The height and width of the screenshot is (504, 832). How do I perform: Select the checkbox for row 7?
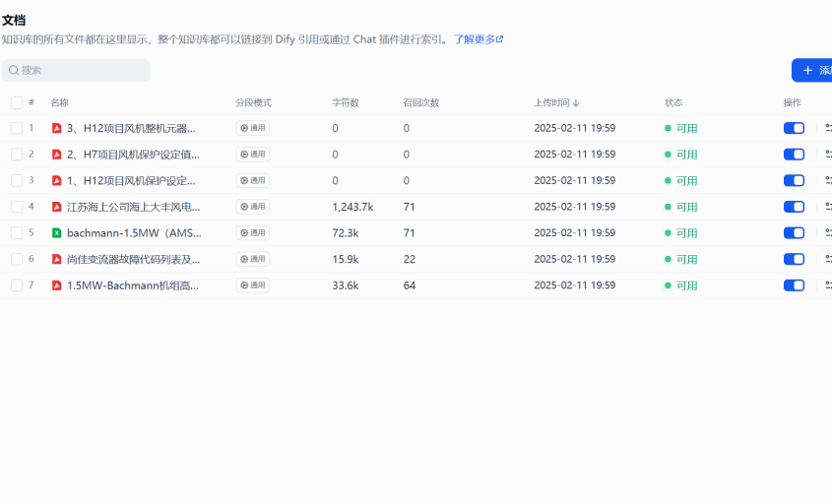17,285
